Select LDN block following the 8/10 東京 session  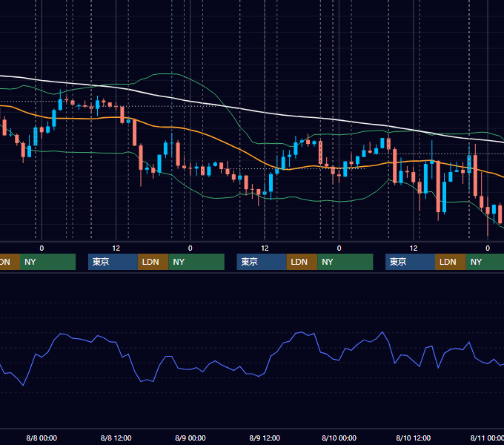pyautogui.click(x=451, y=262)
